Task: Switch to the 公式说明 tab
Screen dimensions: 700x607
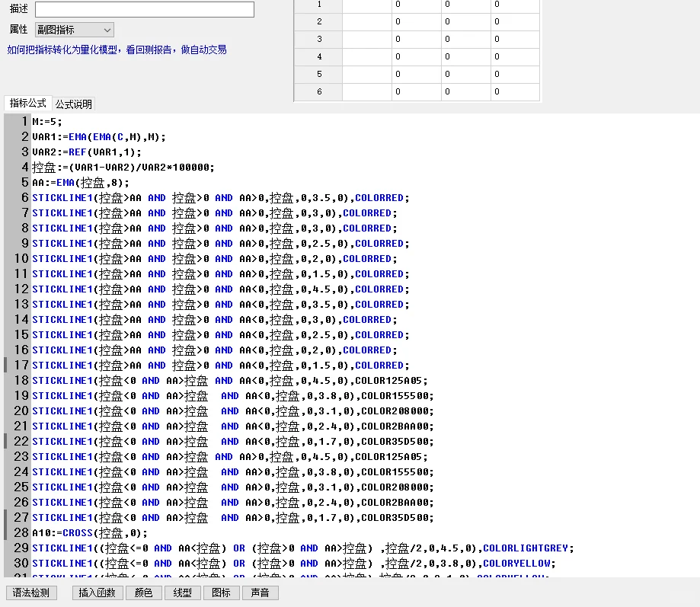Action: click(74, 104)
